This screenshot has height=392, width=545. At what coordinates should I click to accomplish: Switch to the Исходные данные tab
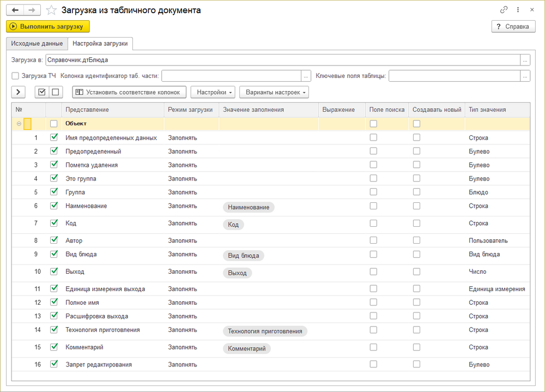(37, 44)
